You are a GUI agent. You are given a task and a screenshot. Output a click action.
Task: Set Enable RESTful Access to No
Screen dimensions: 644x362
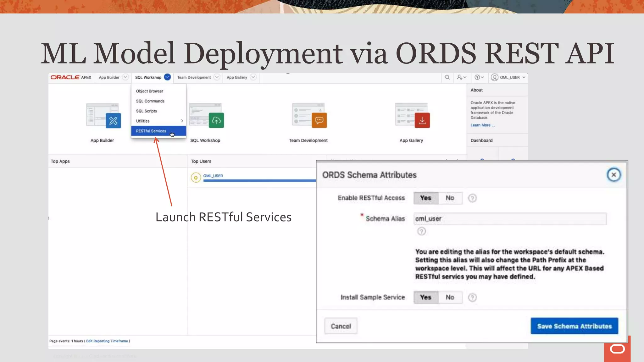pos(450,198)
